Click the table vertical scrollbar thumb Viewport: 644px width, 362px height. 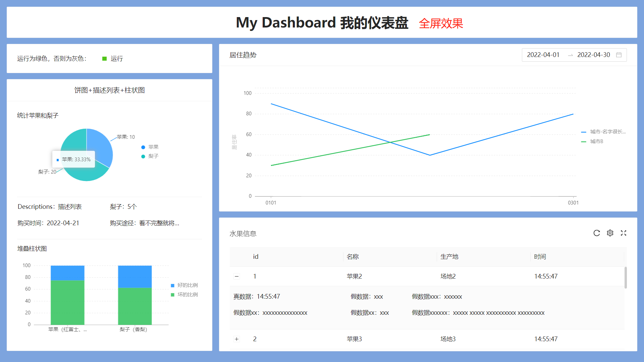(626, 278)
